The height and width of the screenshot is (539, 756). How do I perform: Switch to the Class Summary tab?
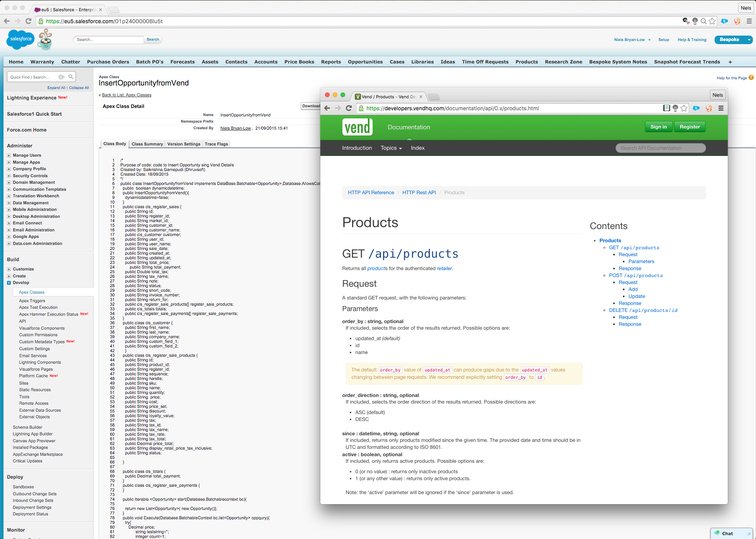(147, 144)
